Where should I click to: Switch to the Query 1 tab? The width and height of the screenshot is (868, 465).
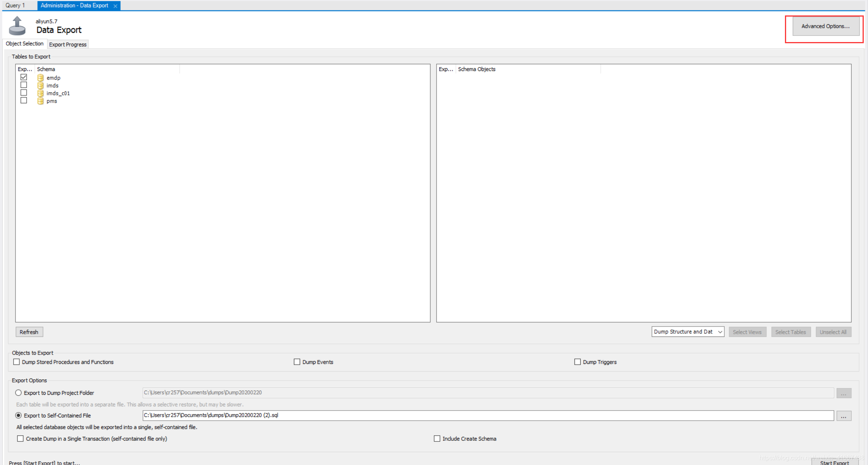[15, 5]
